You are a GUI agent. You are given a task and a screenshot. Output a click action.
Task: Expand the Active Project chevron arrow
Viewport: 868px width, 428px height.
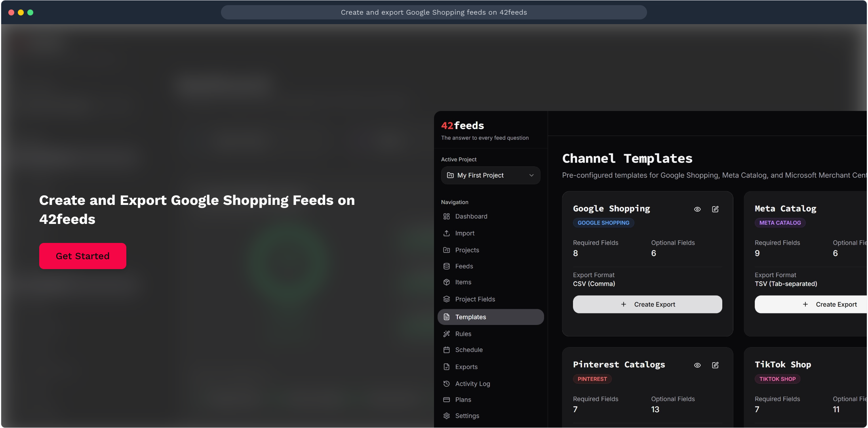click(531, 175)
